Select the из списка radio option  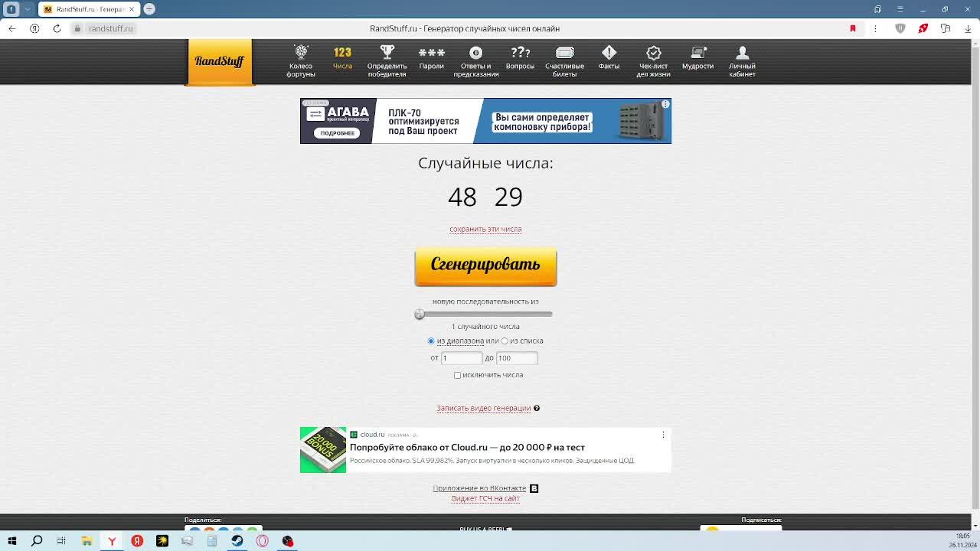pyautogui.click(x=505, y=341)
